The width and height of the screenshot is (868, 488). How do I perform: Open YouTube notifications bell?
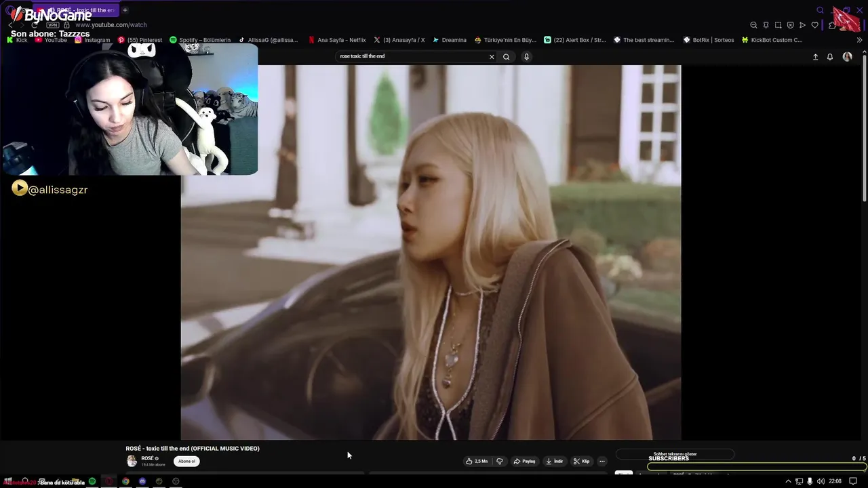[829, 57]
